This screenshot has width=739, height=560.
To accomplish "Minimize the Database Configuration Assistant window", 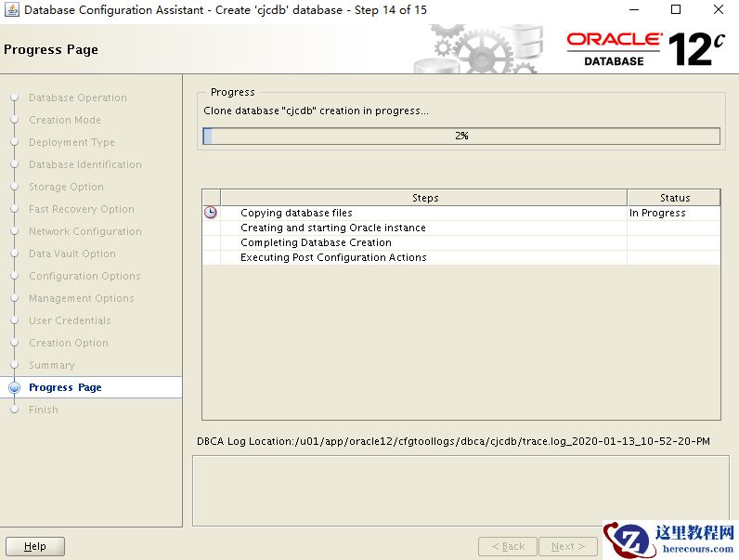I will coord(634,9).
